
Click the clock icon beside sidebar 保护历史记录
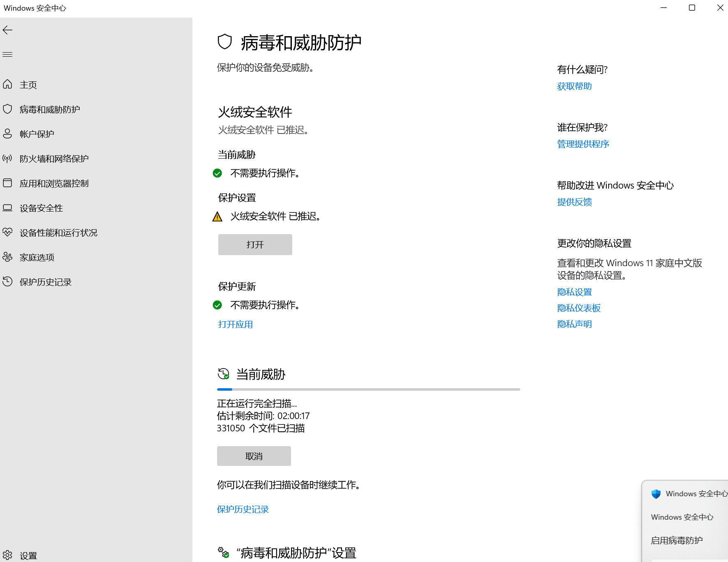(x=7, y=281)
